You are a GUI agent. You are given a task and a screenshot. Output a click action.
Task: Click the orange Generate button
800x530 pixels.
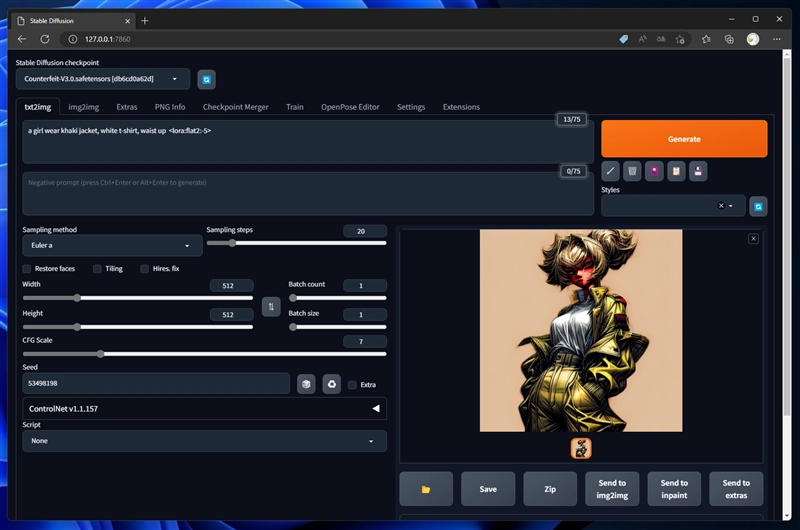(684, 139)
